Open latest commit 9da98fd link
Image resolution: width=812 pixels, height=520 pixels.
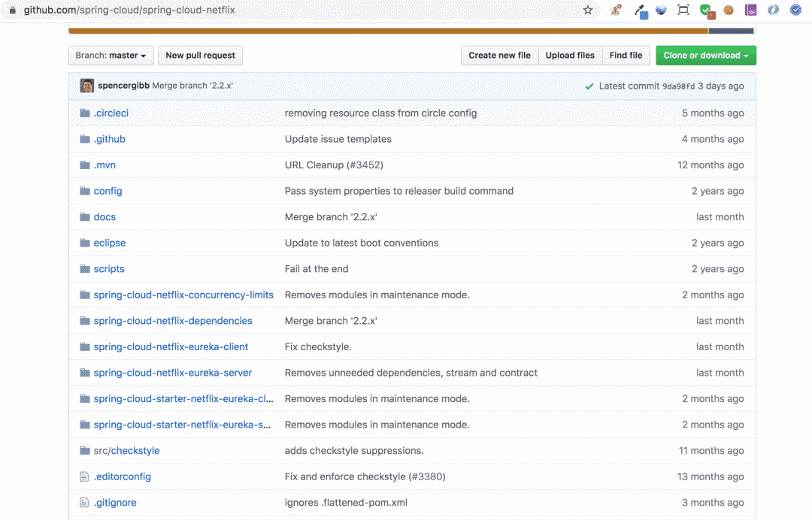[x=677, y=86]
